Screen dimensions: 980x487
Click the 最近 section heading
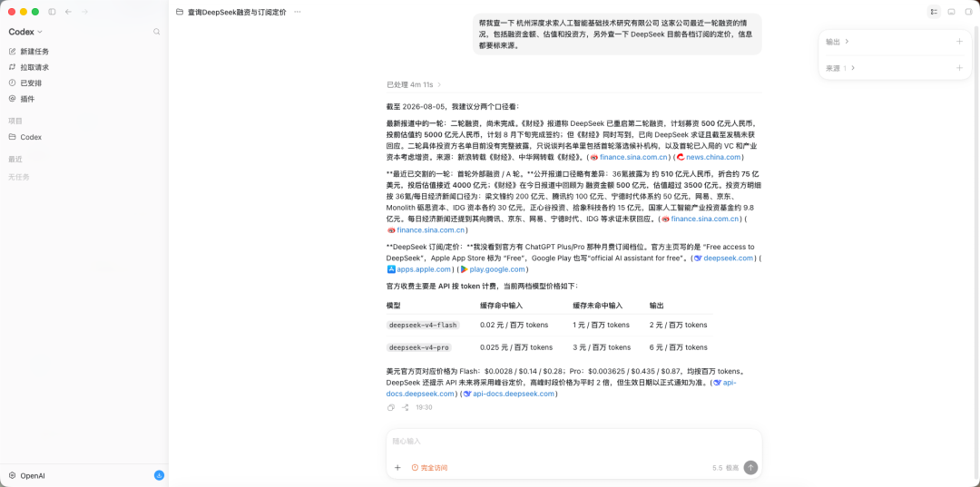click(x=15, y=159)
